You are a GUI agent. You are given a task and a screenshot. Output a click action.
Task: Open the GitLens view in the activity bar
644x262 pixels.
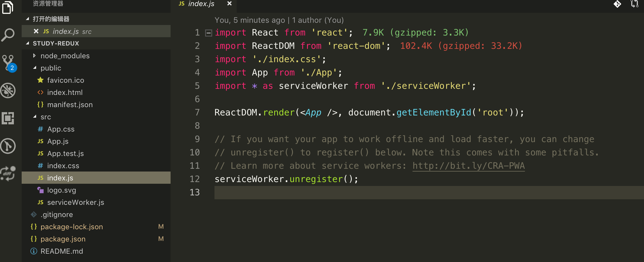[8, 146]
